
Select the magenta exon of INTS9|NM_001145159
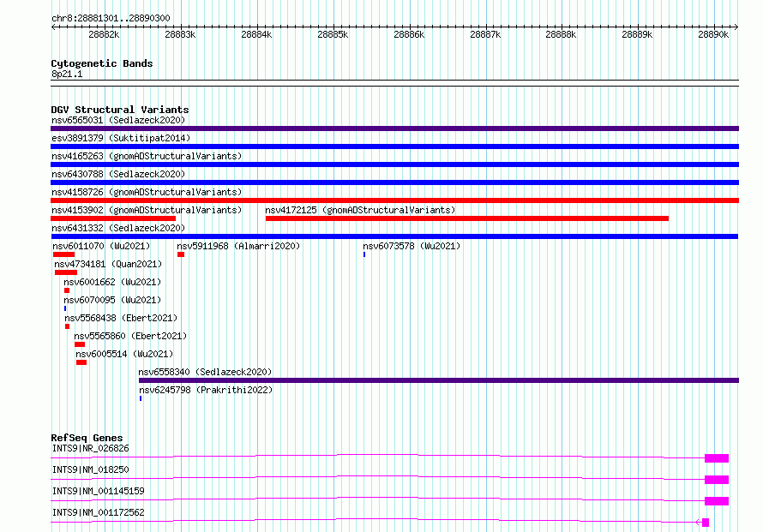717,501
